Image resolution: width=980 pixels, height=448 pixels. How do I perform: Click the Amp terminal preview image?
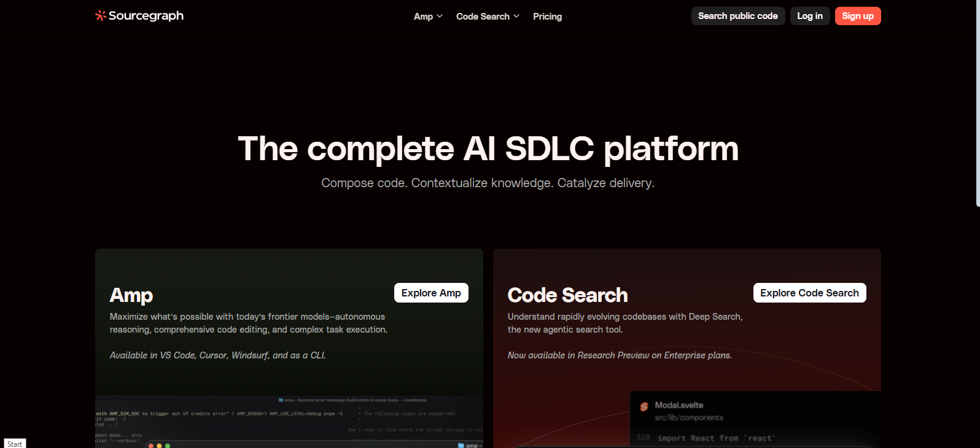(289, 422)
